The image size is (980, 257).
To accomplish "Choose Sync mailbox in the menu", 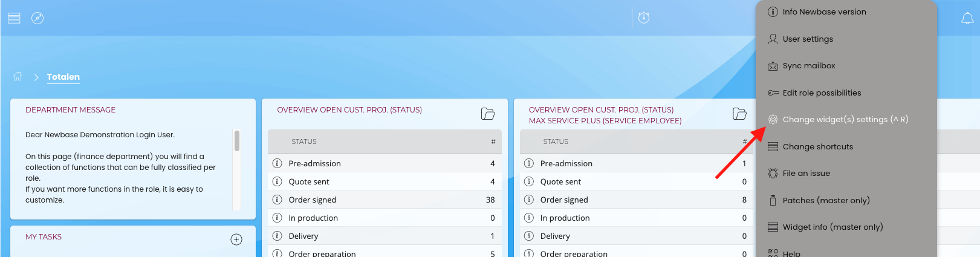I will tap(809, 65).
